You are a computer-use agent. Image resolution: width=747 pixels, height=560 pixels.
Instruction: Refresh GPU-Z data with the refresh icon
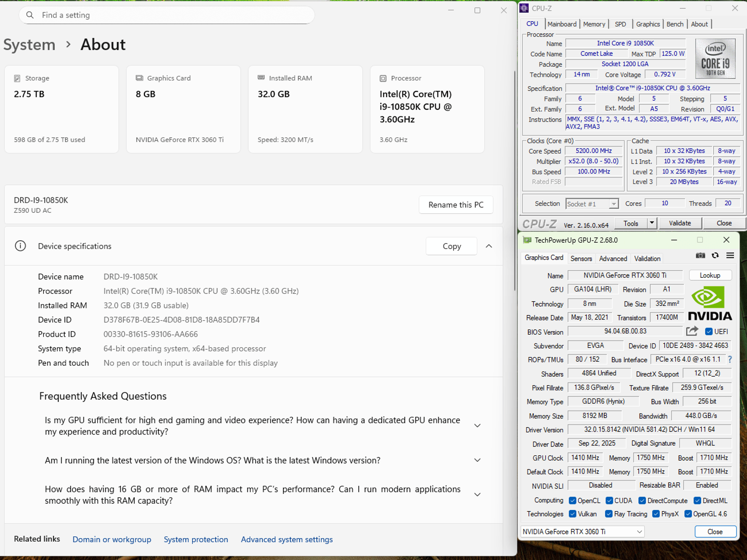[x=715, y=256]
